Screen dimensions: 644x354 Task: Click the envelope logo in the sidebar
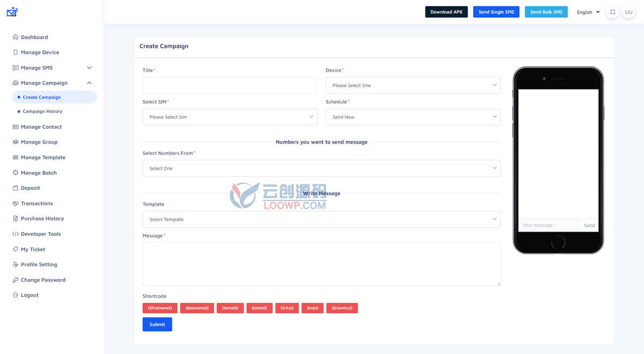pos(12,11)
